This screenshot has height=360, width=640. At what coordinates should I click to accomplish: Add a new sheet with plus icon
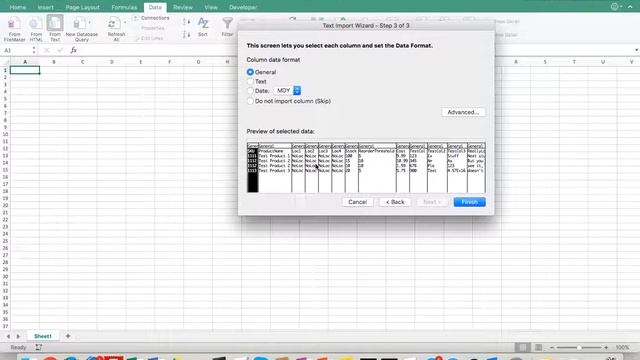click(68, 336)
